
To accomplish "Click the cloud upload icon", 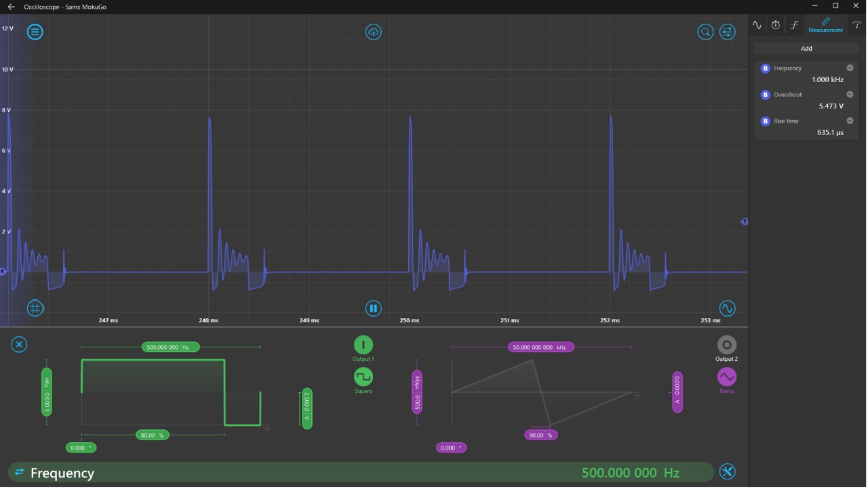I will pos(374,32).
